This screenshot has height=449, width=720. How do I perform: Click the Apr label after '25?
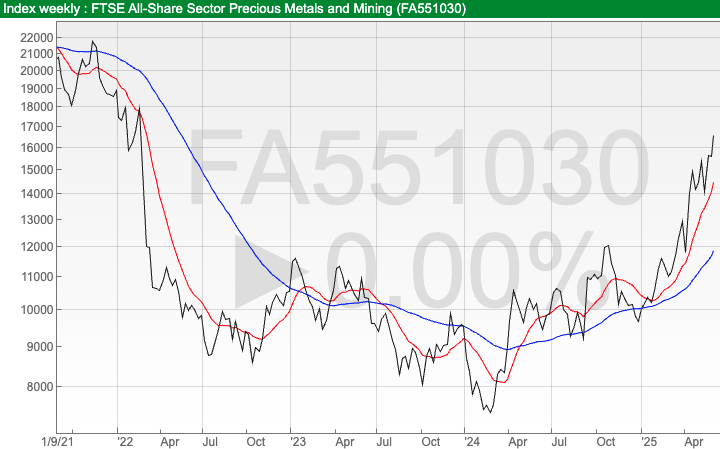point(694,442)
